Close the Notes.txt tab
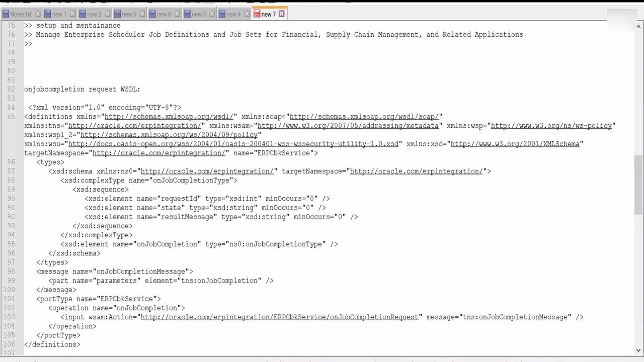 click(37, 14)
